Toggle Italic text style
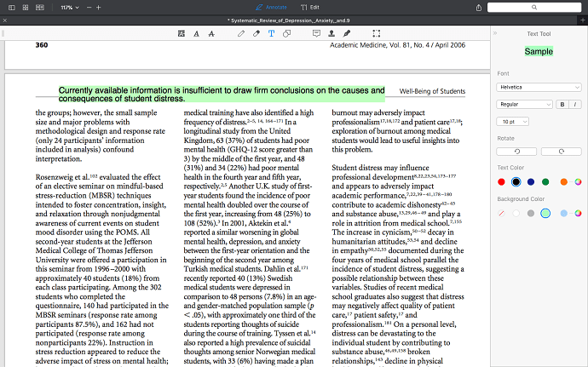Screen dimensions: 588x367 pos(575,104)
